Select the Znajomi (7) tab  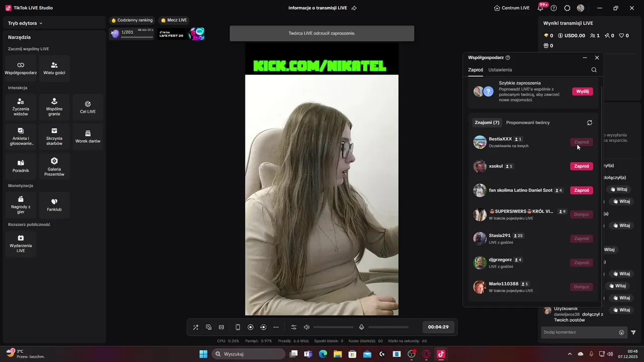(487, 123)
